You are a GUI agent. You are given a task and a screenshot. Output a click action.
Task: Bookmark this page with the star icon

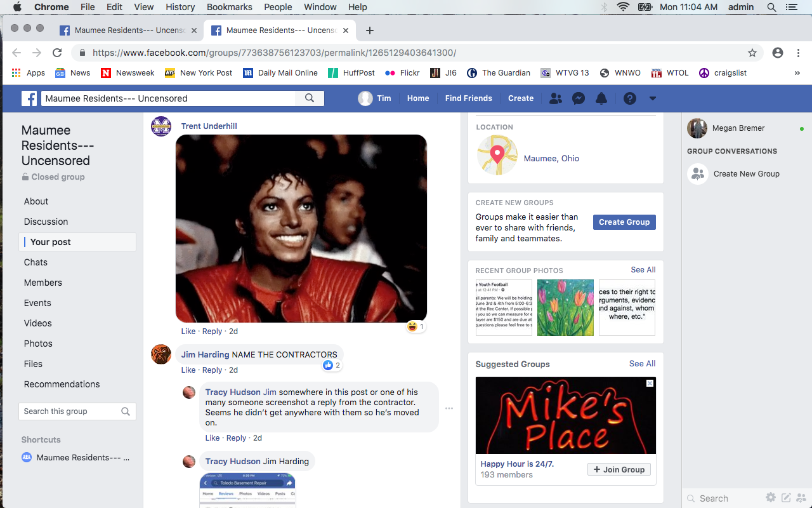click(x=752, y=53)
